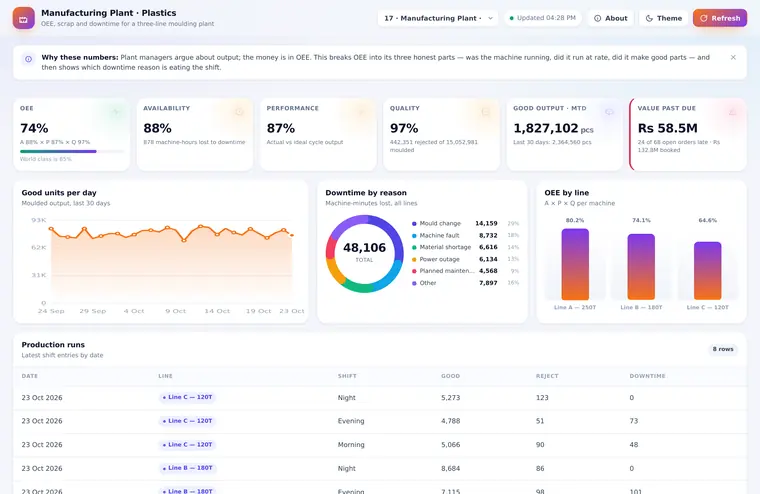The image size is (760, 494).
Task: Click the Machine fault legend dot
Action: point(414,236)
